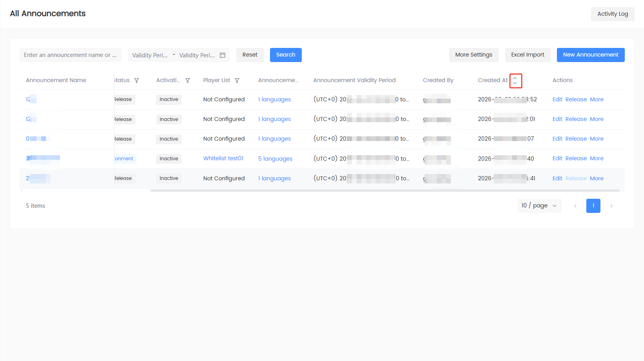Expand More for the 3:52 row
Viewport: 644px width, 361px height.
pos(597,99)
